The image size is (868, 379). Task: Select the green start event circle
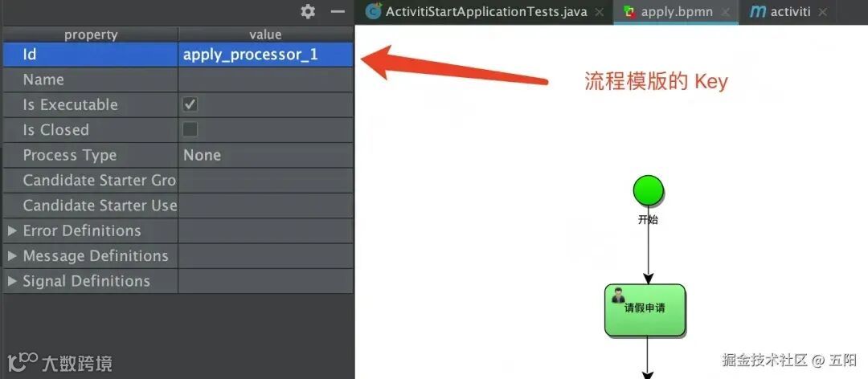pos(649,191)
